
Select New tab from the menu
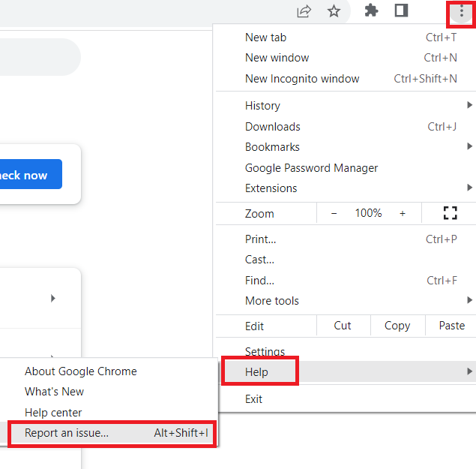coord(345,38)
